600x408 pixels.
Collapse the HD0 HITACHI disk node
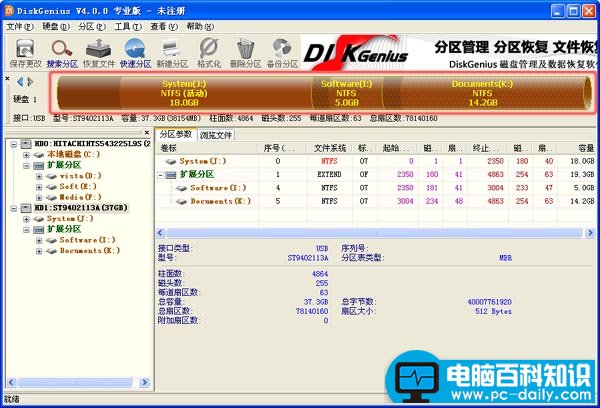pyautogui.click(x=14, y=144)
